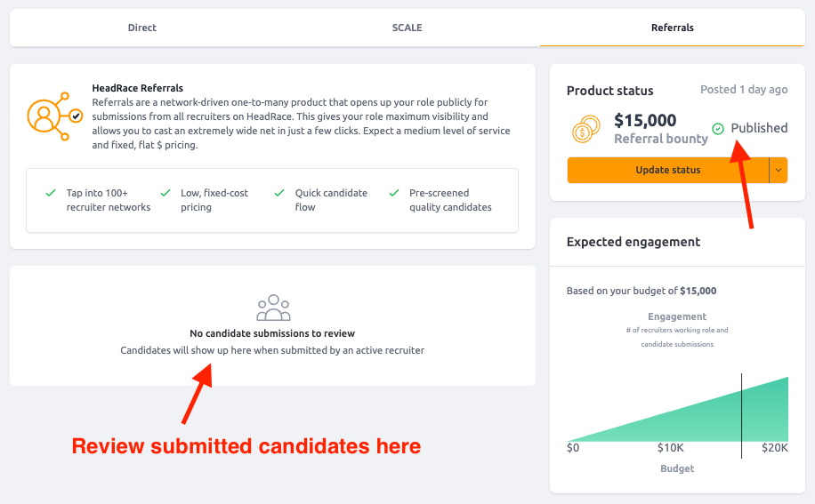Viewport: 815px width, 504px height.
Task: Click the $15,000 referral bounty amount
Action: 645,120
